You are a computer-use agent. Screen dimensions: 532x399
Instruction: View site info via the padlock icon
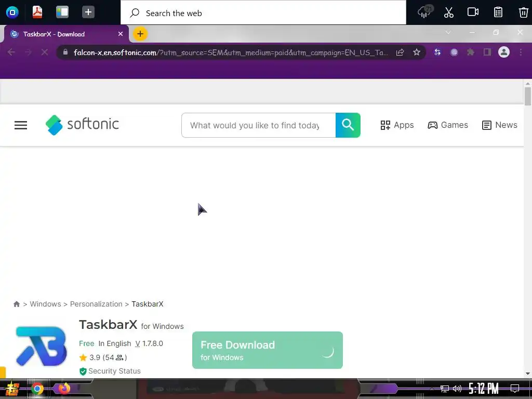tap(65, 52)
